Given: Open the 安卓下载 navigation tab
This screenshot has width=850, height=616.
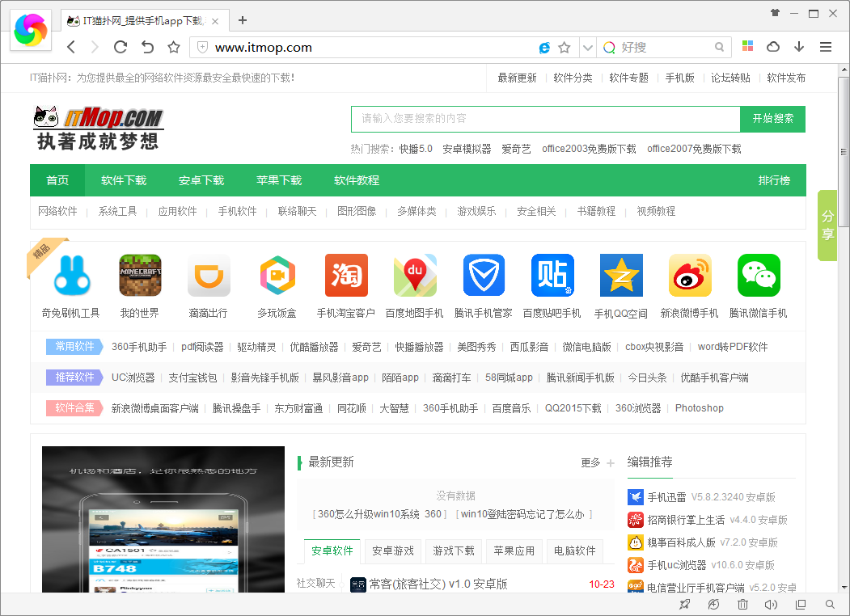Looking at the screenshot, I should pos(201,180).
